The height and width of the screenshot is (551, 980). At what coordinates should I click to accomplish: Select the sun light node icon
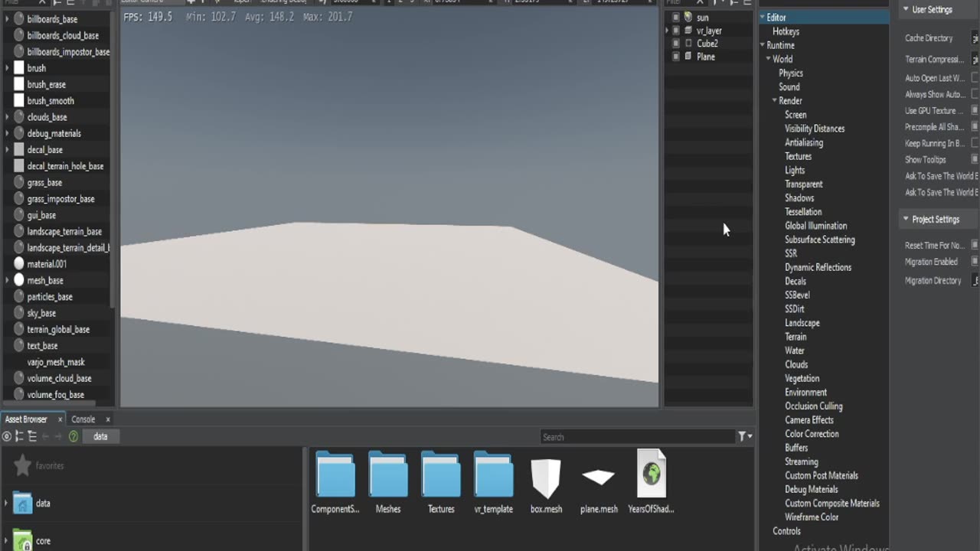(688, 17)
